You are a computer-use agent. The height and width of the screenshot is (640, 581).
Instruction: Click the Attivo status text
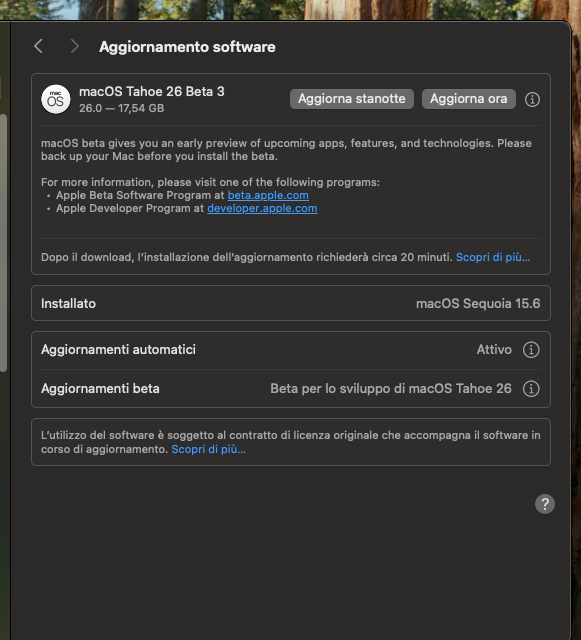pos(494,350)
